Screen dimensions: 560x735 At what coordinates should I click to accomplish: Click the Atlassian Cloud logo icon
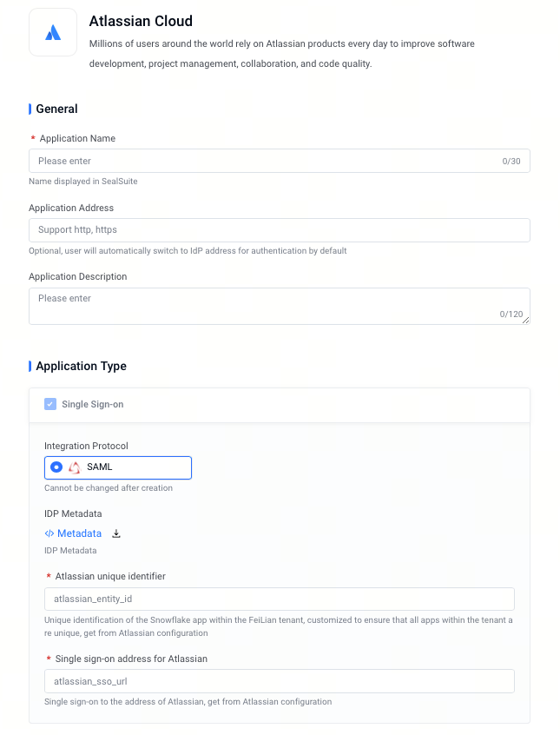(x=53, y=32)
